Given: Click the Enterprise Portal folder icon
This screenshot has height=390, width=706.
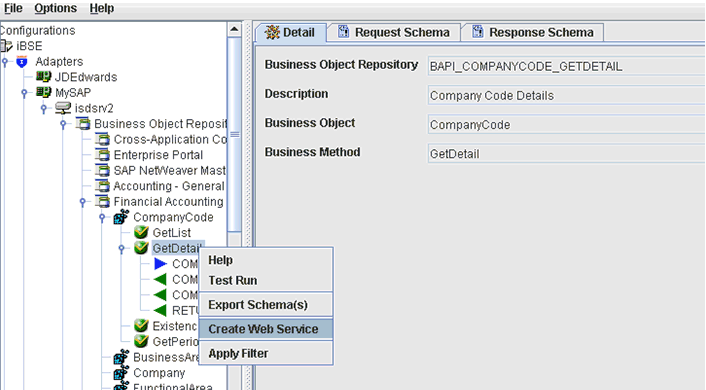Looking at the screenshot, I should pos(102,155).
